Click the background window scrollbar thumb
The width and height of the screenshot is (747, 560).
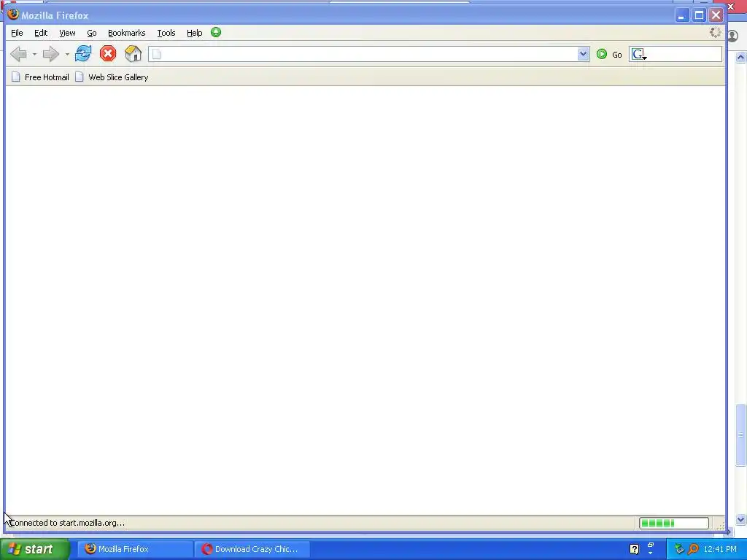[x=741, y=435]
